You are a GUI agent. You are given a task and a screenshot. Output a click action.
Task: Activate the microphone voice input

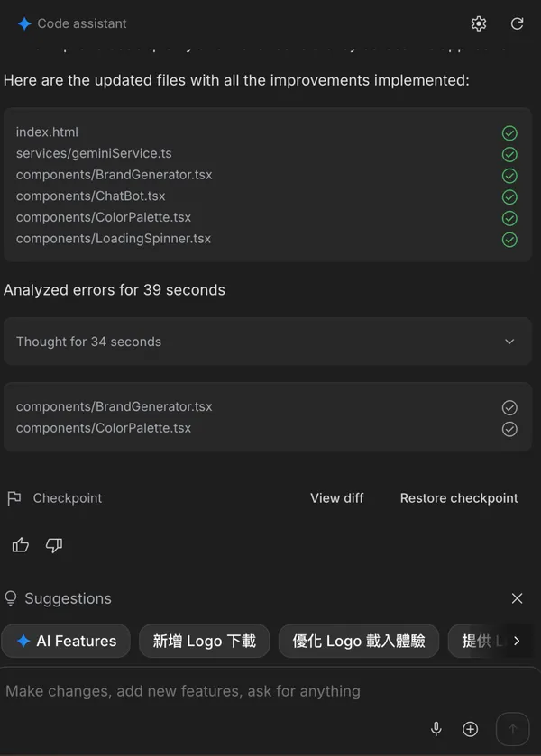(436, 729)
